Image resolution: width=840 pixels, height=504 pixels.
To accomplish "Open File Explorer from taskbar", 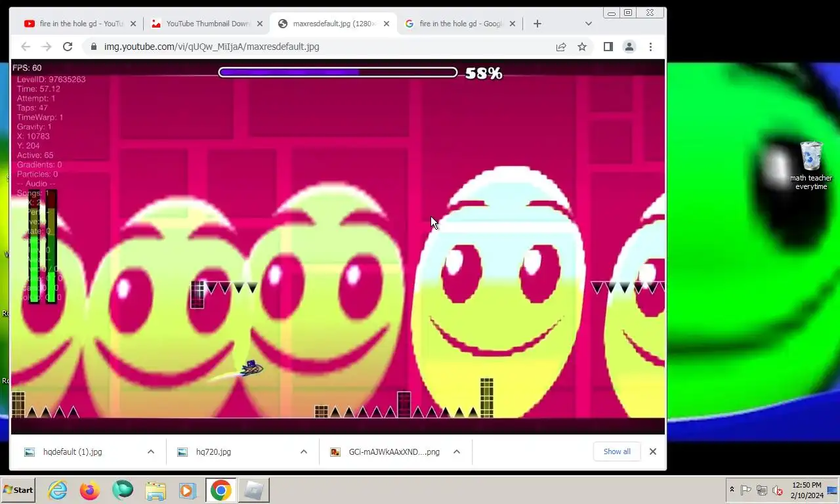I will 156,490.
